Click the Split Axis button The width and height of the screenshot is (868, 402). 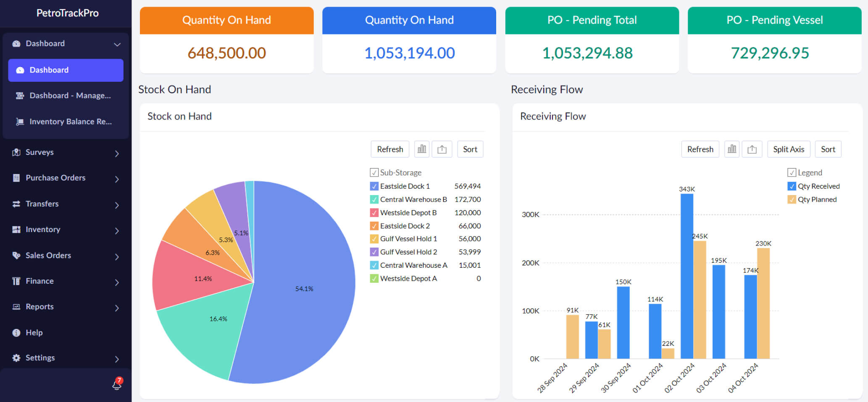[x=789, y=149]
